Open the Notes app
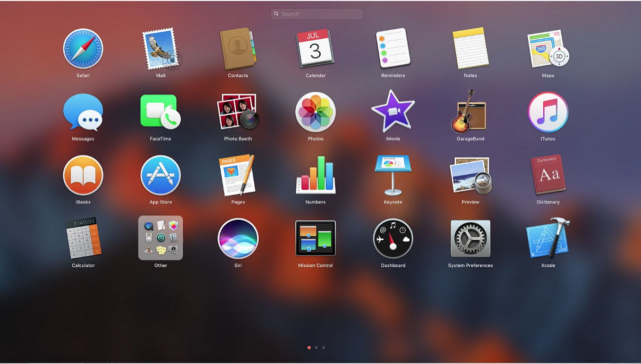Viewport: 641px width, 364px height. [470, 49]
